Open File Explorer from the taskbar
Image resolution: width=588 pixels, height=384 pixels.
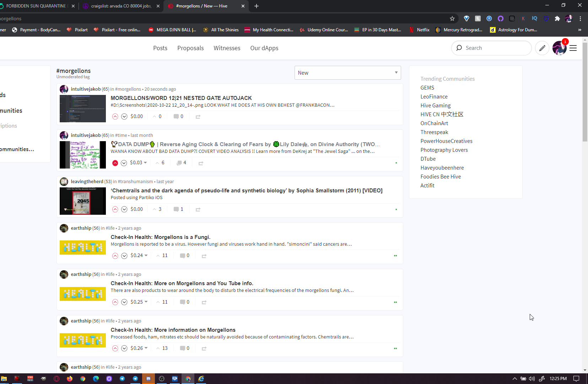[4, 379]
